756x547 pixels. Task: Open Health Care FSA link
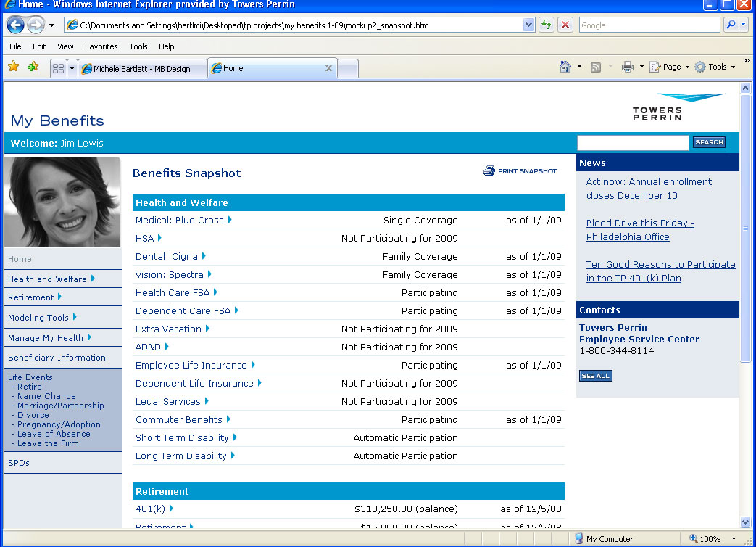[172, 293]
